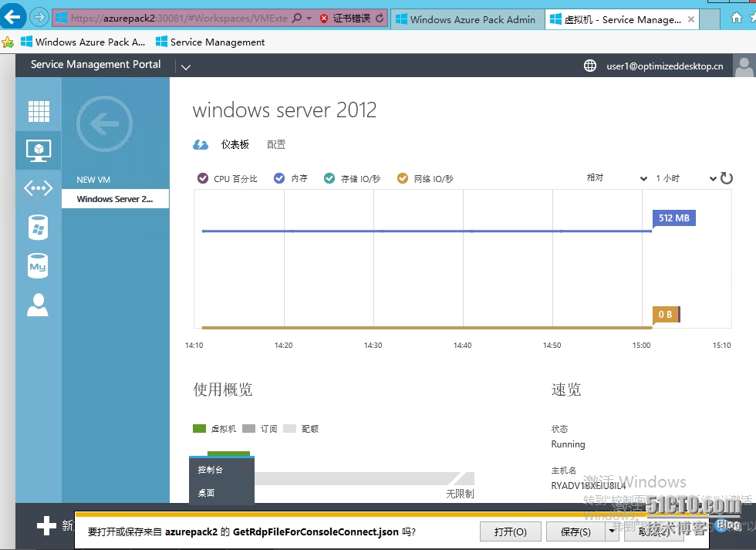756x550 pixels.
Task: Click the windows server 2012 title
Action: point(285,110)
